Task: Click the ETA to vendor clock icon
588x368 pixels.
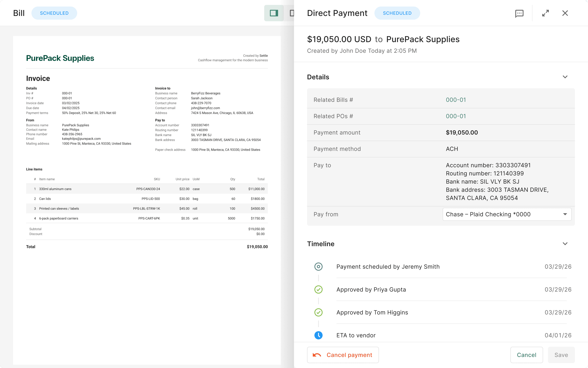Action: pyautogui.click(x=318, y=335)
